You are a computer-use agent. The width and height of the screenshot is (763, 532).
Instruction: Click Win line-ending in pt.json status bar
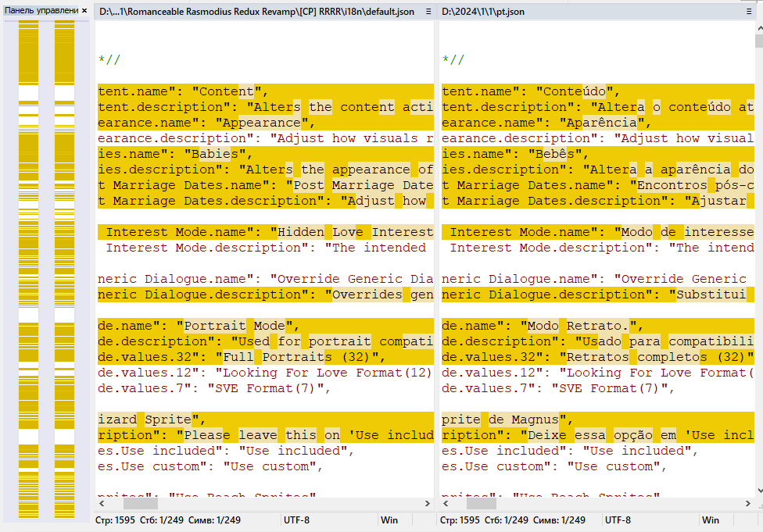coord(710,520)
